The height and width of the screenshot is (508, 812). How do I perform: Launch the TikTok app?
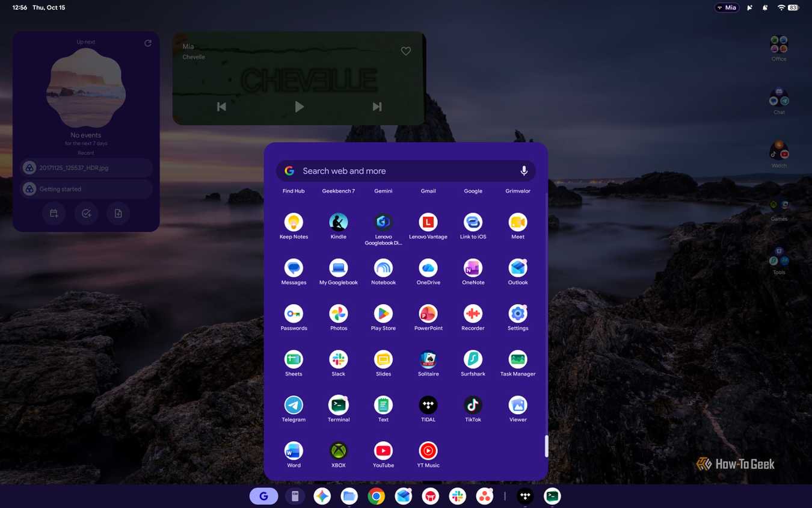pyautogui.click(x=473, y=405)
